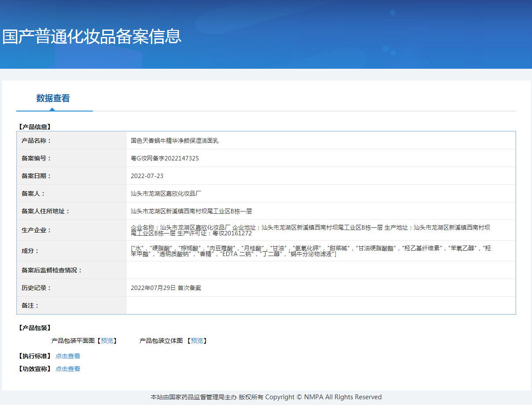This screenshot has height=405, width=532.
Task: Click 点击查看 next to 执行标准
Action: [x=67, y=356]
